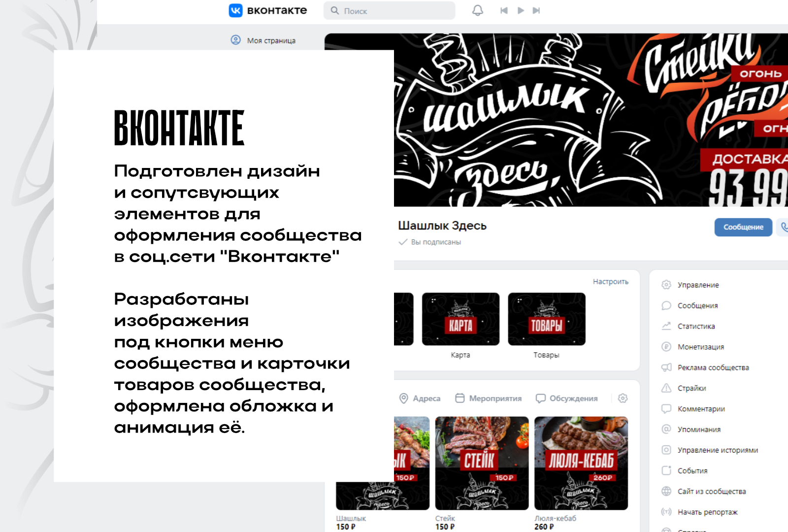Image resolution: width=788 pixels, height=532 pixels.
Task: Click the VK logo icon
Action: pyautogui.click(x=236, y=10)
